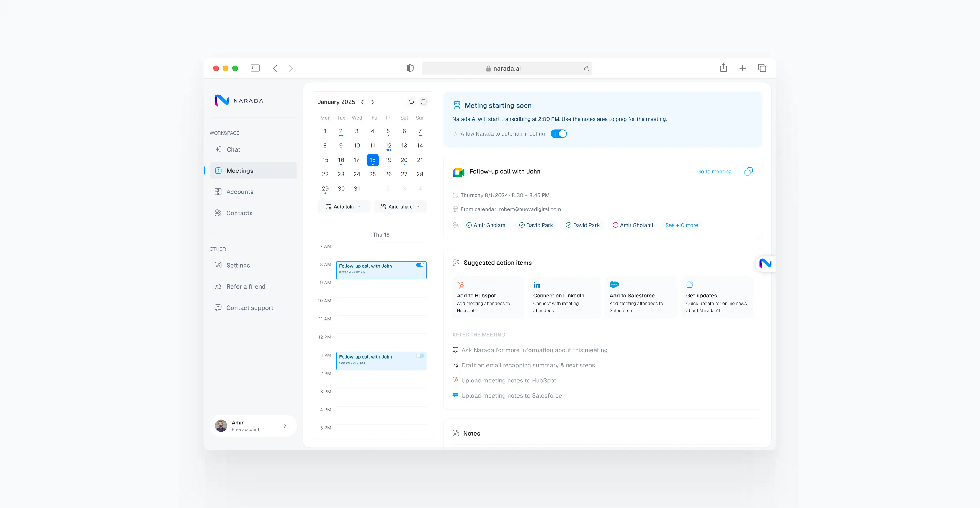Open a new browser tab
Viewport: 980px width, 508px height.
[x=742, y=68]
